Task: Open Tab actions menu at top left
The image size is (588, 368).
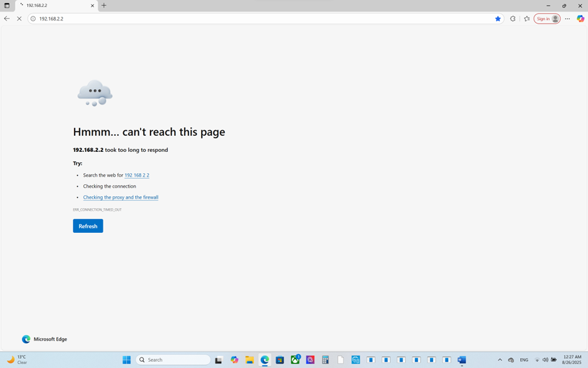Action: coord(7,6)
